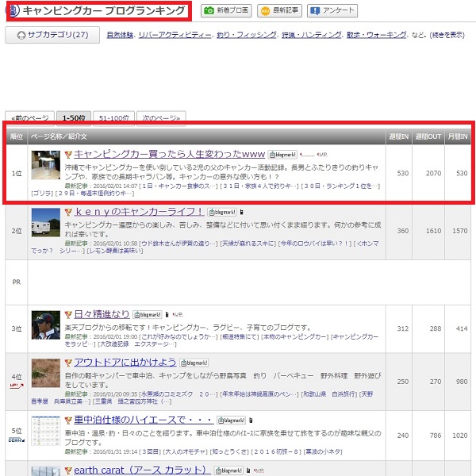Click the mobile phone icon after kenyのキャンカーライフ
This screenshot has width=476, height=476.
pos(242,212)
